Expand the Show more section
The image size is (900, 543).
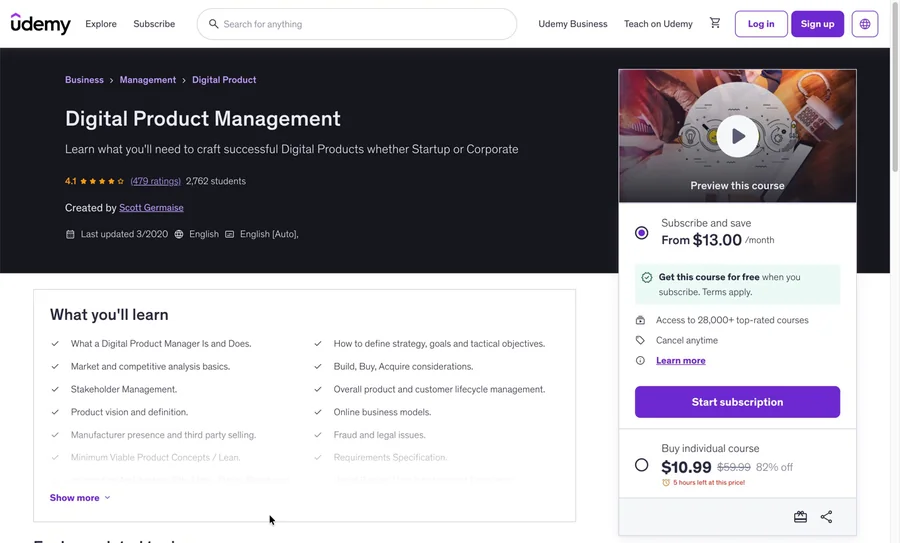click(80, 498)
